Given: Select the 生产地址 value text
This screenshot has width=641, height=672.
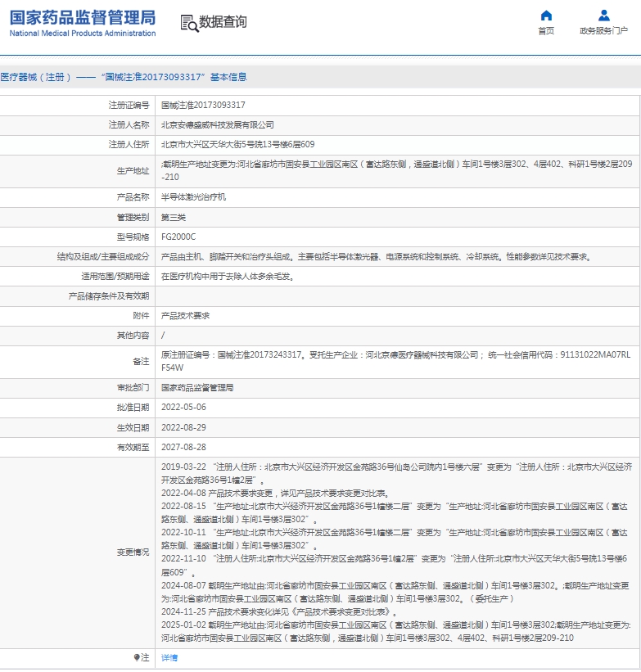Looking at the screenshot, I should (x=396, y=170).
